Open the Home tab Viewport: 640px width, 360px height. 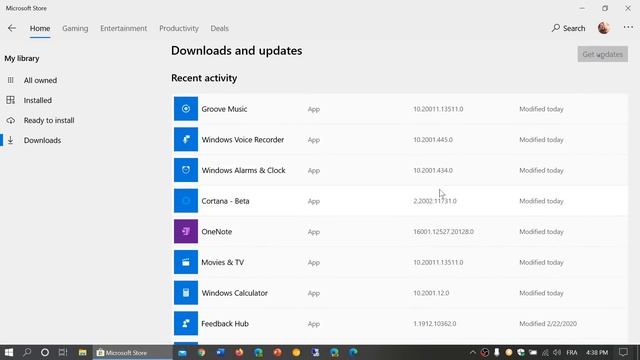click(40, 28)
